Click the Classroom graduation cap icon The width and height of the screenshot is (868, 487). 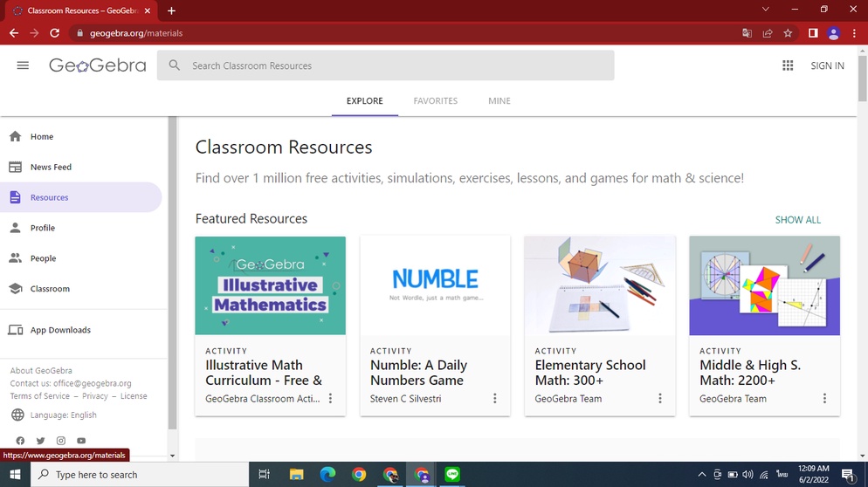point(16,288)
